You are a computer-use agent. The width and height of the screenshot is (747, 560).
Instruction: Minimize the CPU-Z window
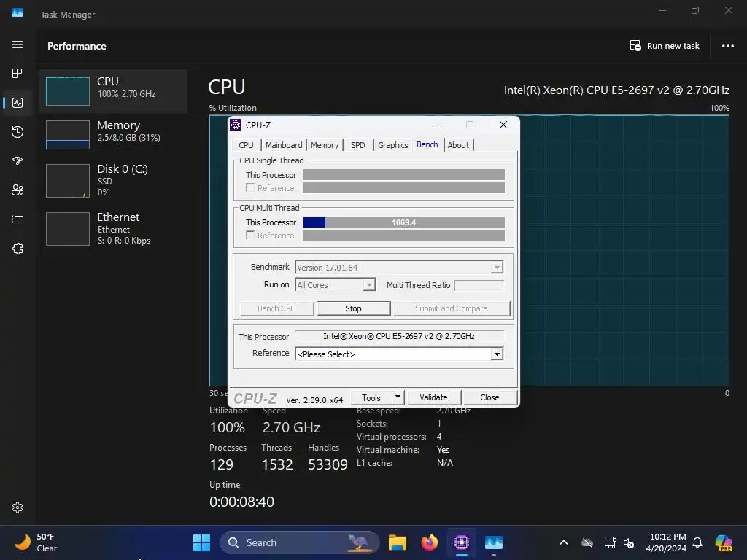click(x=436, y=125)
